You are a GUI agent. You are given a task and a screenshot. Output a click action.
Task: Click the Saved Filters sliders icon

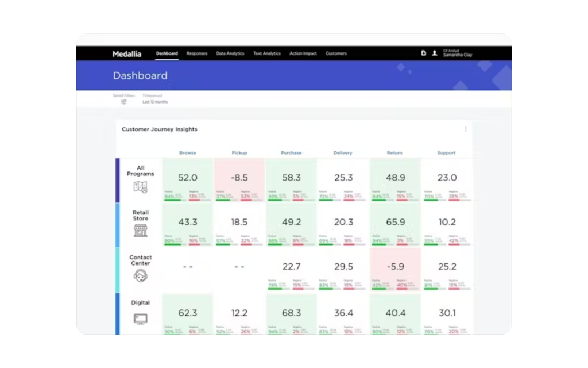click(x=123, y=102)
